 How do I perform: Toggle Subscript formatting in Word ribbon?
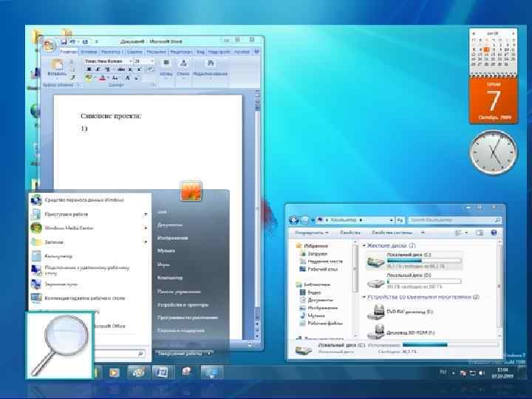(x=130, y=69)
